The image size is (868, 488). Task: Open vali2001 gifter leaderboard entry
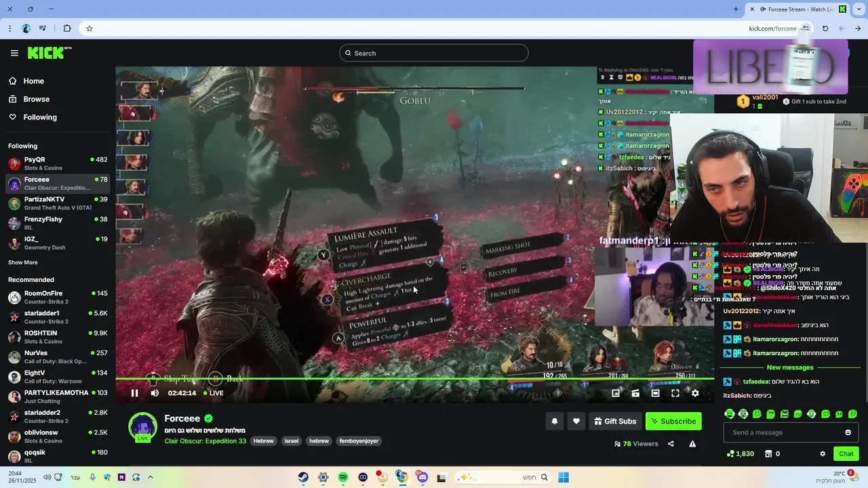pos(758,101)
